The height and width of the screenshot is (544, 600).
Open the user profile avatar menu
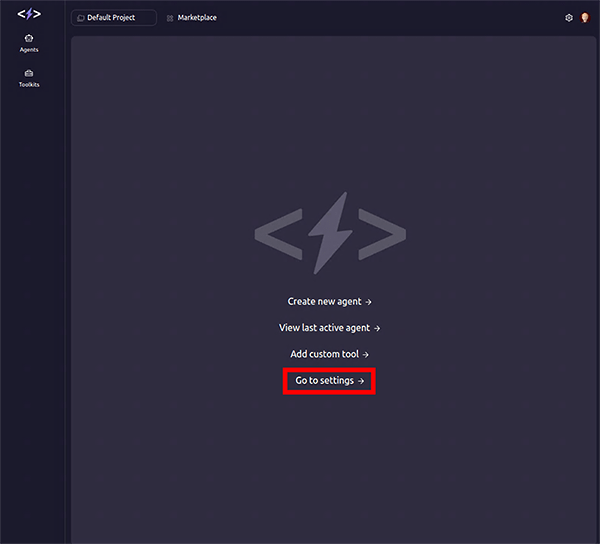(x=585, y=18)
